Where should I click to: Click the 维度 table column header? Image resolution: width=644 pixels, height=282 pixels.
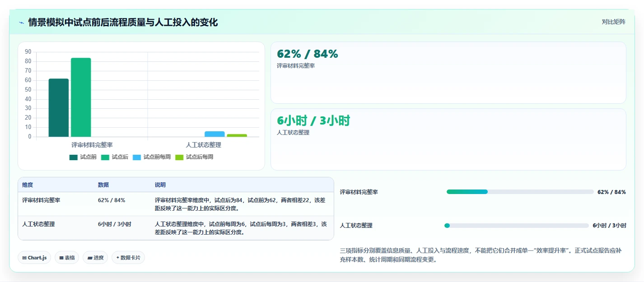tap(28, 185)
